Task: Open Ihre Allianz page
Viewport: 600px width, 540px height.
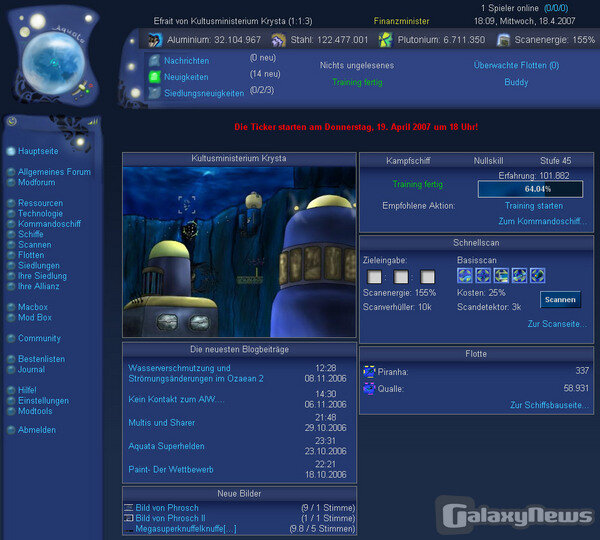Action: click(x=39, y=286)
